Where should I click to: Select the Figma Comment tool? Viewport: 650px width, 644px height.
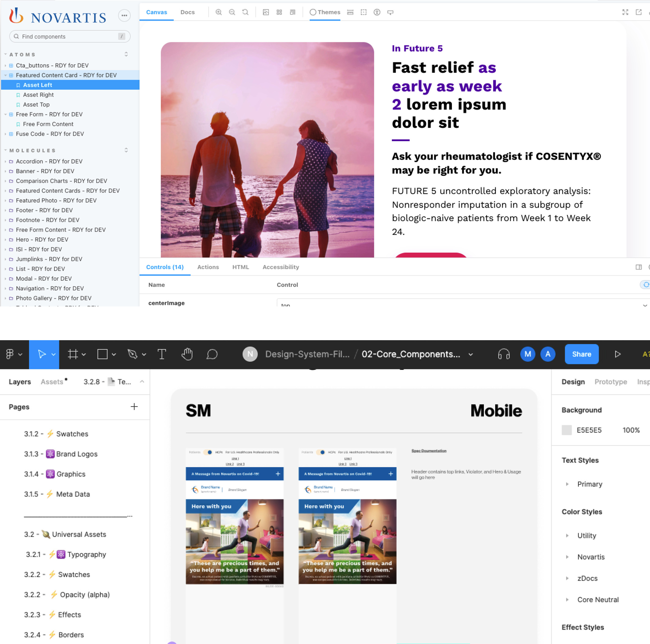(212, 354)
